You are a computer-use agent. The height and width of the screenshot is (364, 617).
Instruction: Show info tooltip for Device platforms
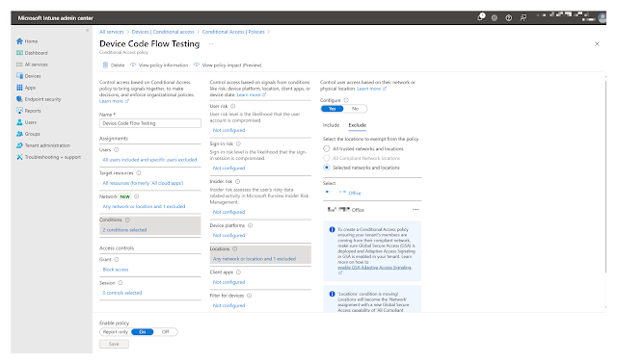coord(251,225)
